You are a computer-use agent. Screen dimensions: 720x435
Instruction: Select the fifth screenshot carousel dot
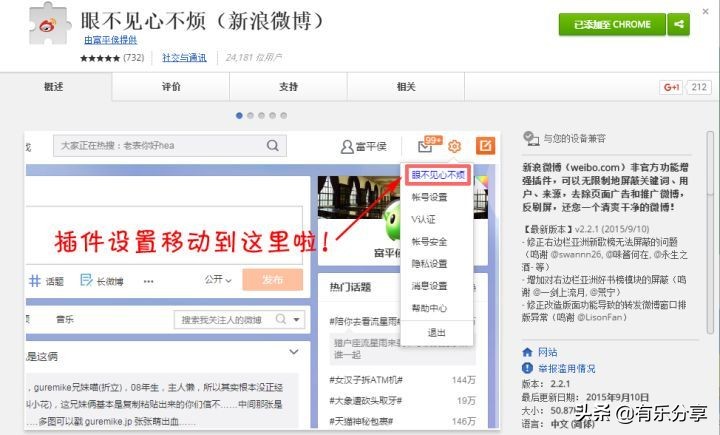pos(284,116)
